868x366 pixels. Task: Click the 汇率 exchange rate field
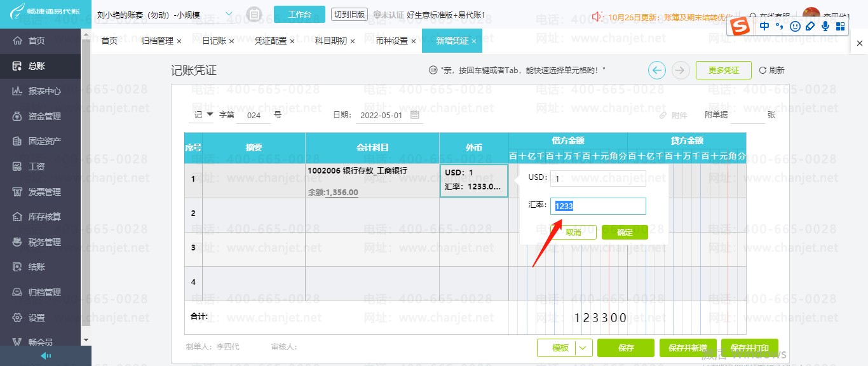tap(598, 206)
